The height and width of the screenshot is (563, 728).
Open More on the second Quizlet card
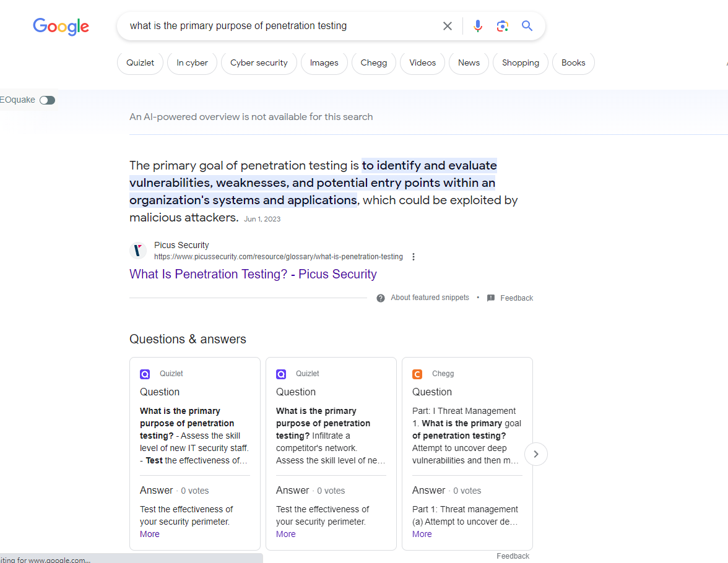(285, 534)
